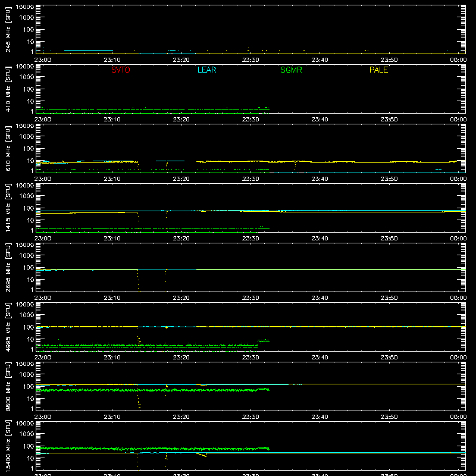Click the 245 MHz [SFU] axis title
Viewport: 476px width, 476px height.
point(8,29)
